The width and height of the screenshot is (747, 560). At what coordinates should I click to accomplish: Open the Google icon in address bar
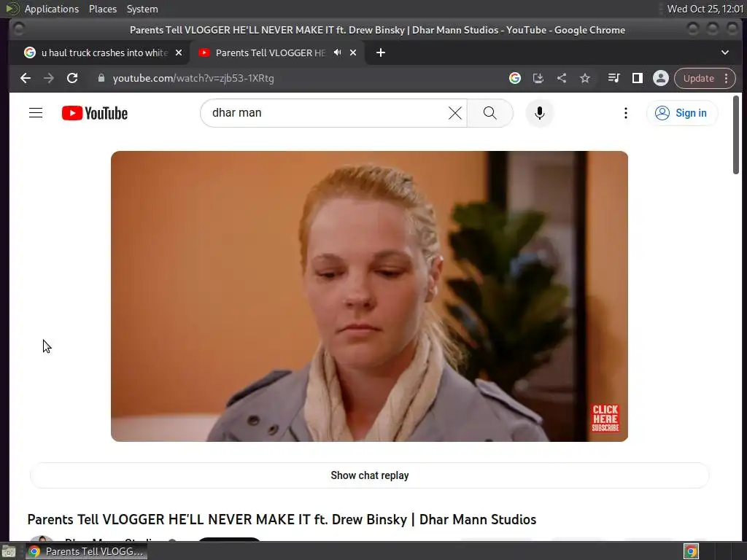[514, 78]
